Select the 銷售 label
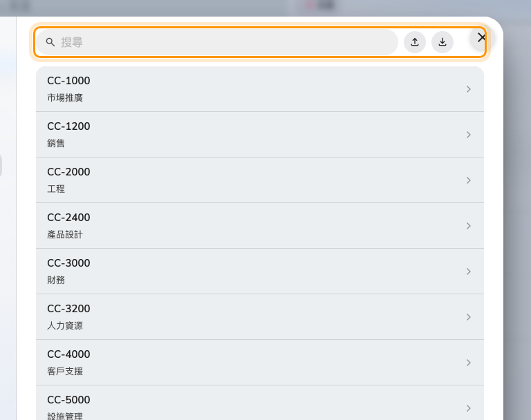Screen dimensions: 531x420 click(56, 144)
